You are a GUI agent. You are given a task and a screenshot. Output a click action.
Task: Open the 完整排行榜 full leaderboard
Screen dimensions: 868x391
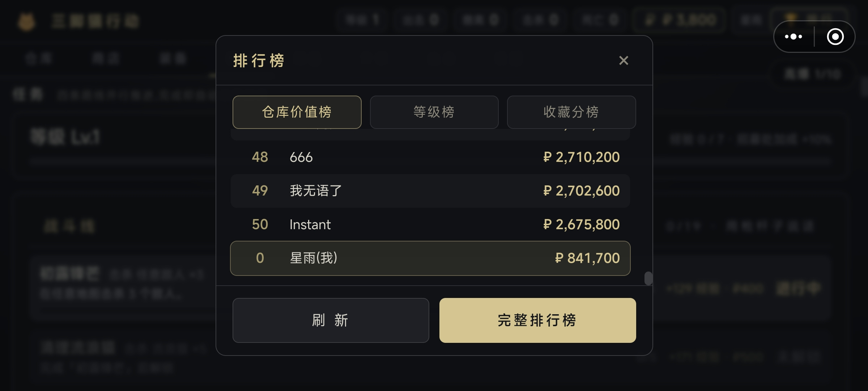(537, 320)
